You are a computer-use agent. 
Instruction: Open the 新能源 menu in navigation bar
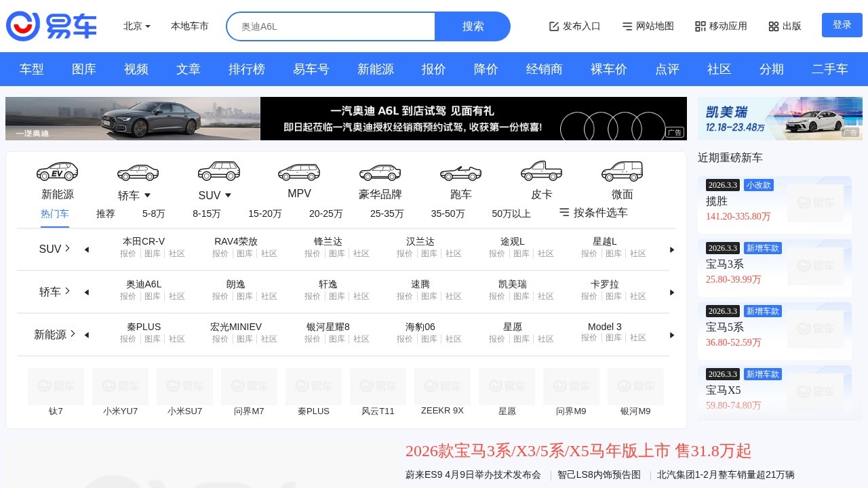pos(375,68)
